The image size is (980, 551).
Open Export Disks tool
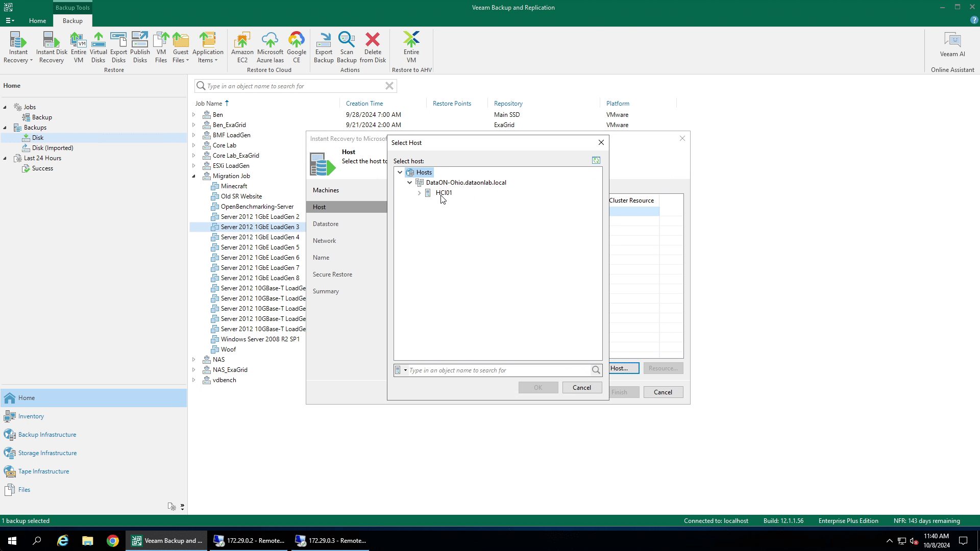[x=118, y=47]
